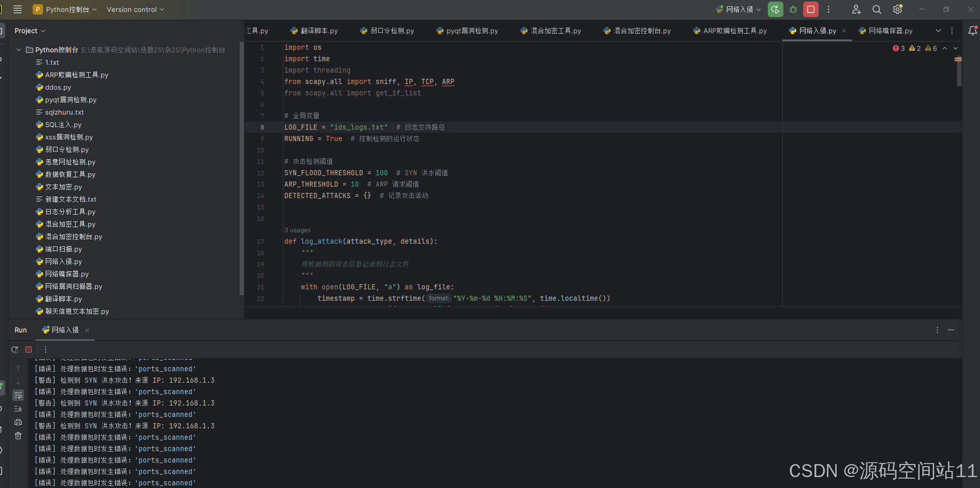Open Search Everywhere
980x488 pixels.
(876, 9)
